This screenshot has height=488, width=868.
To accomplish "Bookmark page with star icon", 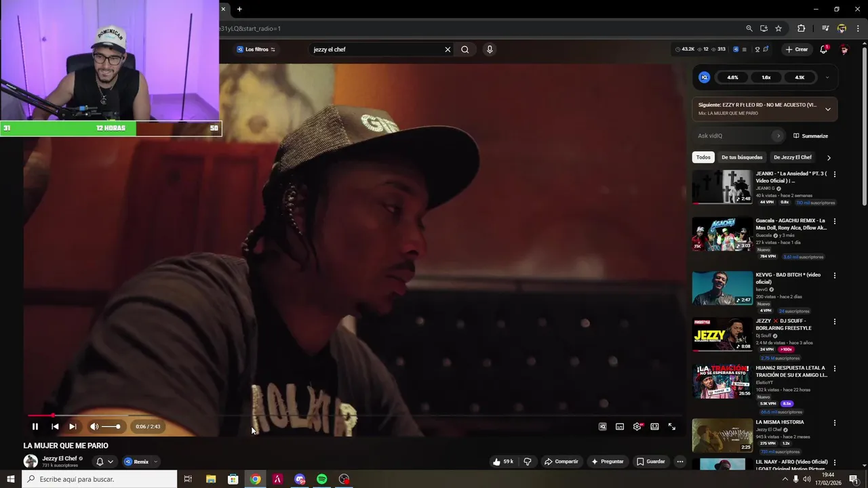I will [778, 28].
